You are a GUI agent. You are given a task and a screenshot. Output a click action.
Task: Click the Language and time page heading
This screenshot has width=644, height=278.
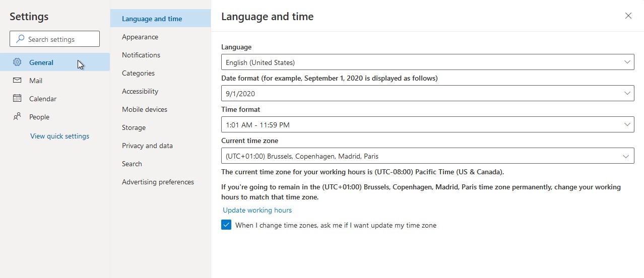click(x=267, y=17)
